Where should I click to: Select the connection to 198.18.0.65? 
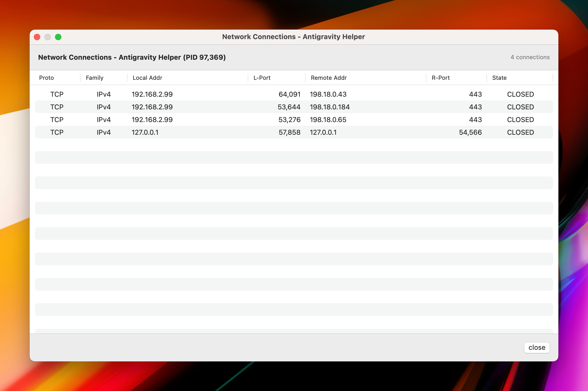(328, 120)
